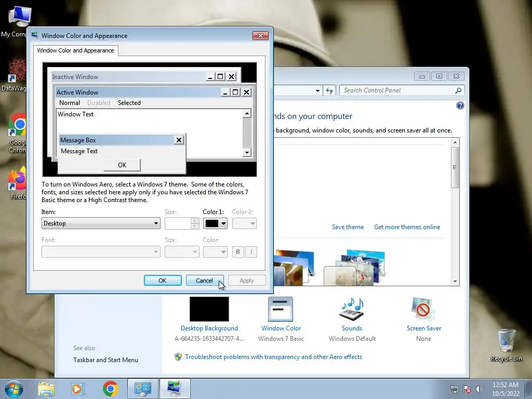Click the shield icon beside Troubleshoot link
The width and height of the screenshot is (532, 399).
[178, 357]
